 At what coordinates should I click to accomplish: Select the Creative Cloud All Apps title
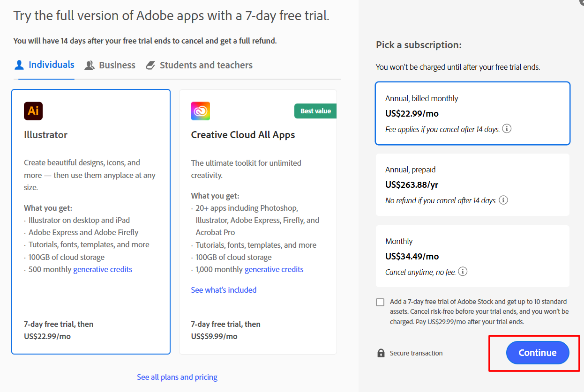point(243,135)
